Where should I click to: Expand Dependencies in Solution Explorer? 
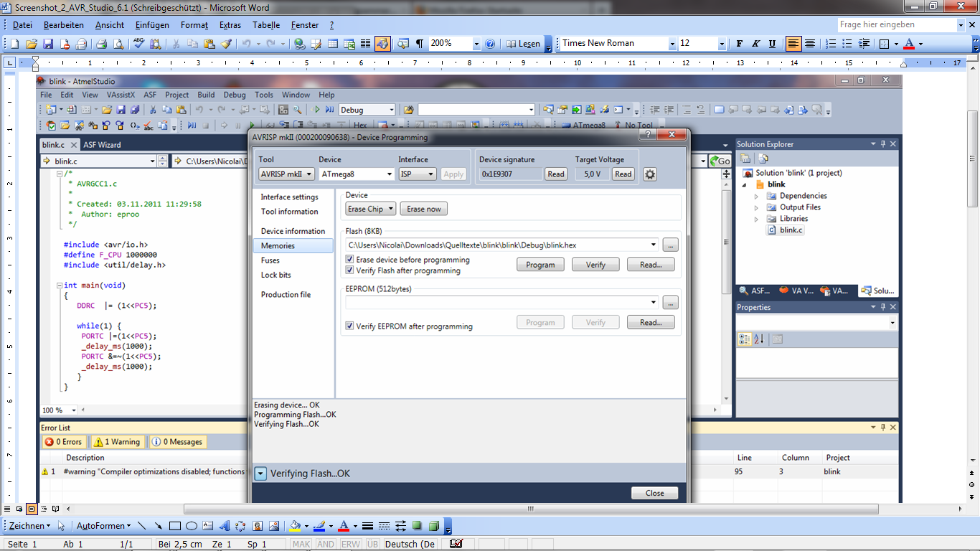[x=756, y=196]
